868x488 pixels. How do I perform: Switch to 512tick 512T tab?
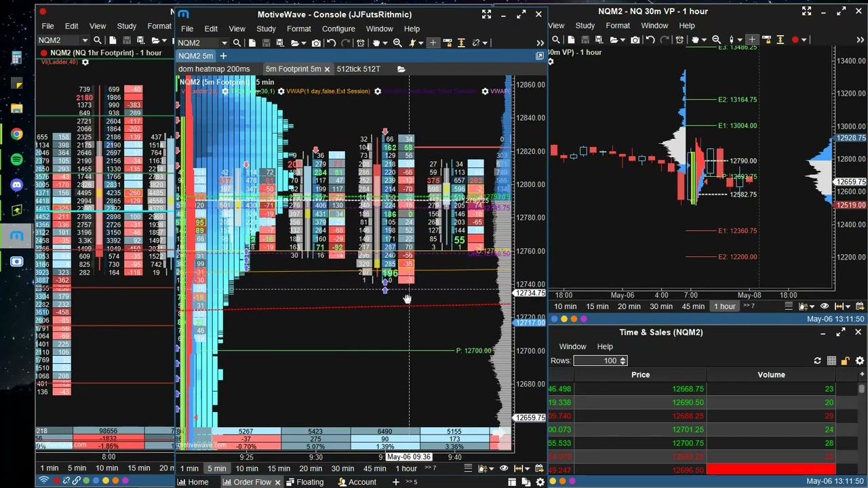(359, 69)
